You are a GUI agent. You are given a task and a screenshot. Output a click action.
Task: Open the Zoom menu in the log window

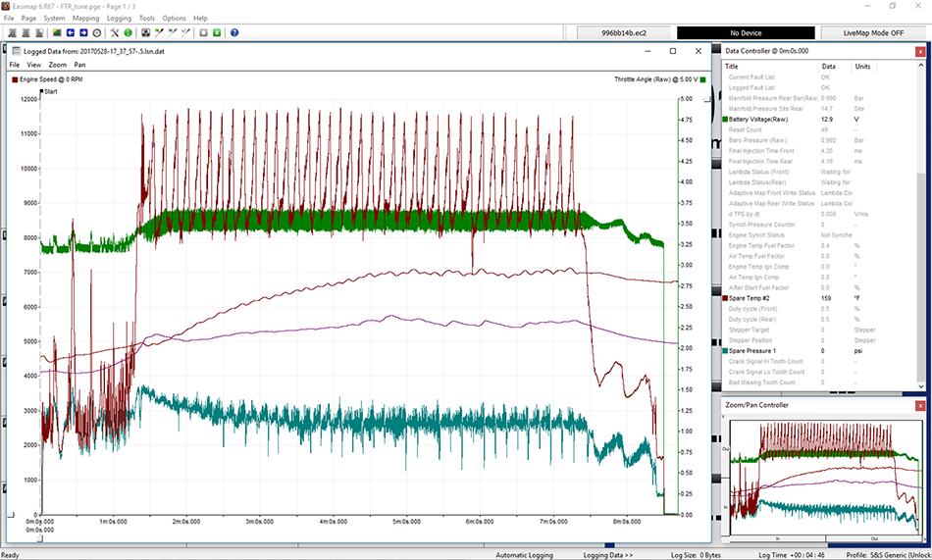coord(57,65)
